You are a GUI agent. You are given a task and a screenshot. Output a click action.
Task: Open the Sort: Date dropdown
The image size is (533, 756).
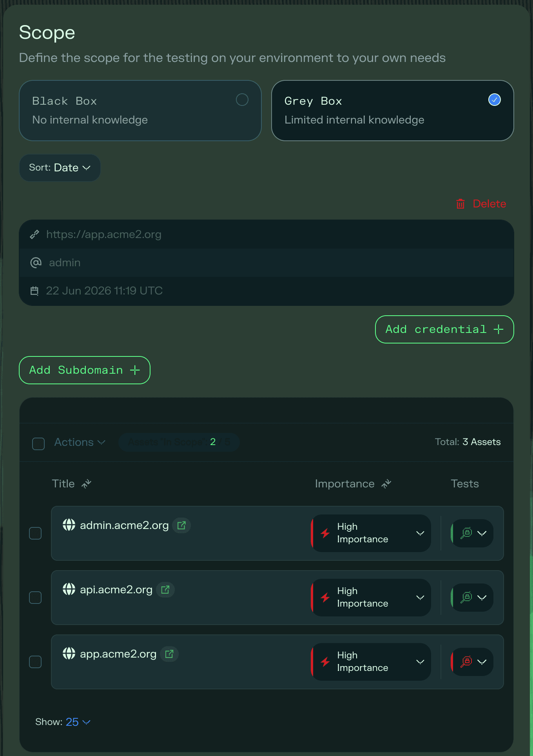coord(60,168)
